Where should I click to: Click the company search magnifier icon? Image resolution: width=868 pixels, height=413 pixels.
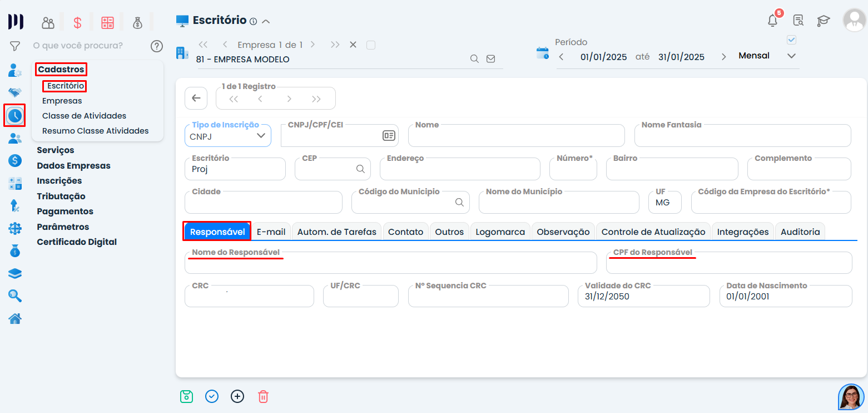pyautogui.click(x=474, y=59)
